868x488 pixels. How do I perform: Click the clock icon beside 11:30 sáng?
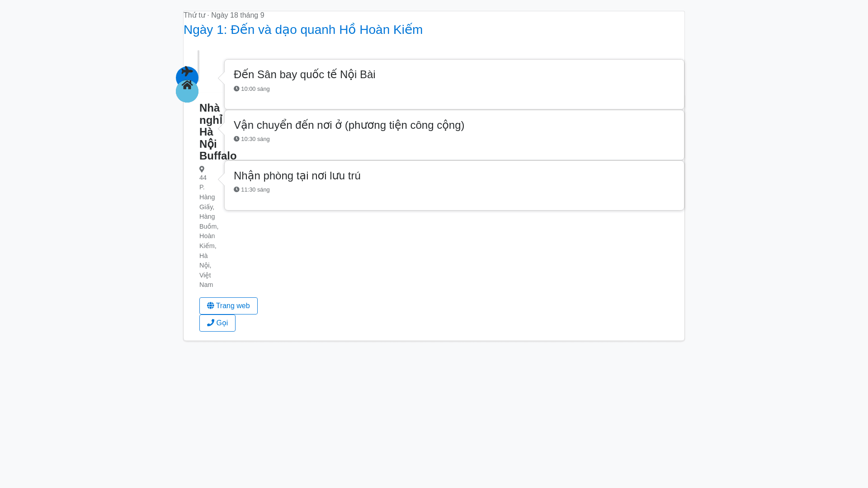(x=236, y=190)
